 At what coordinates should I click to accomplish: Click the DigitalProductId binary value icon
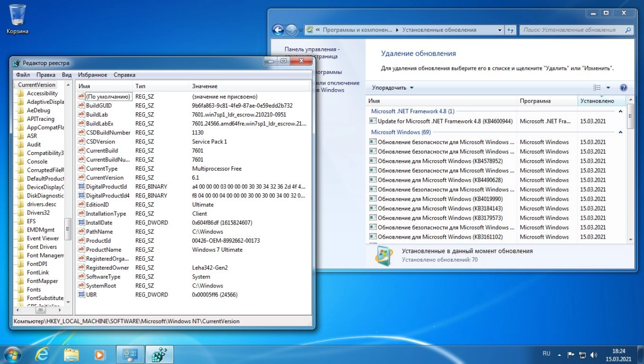82,187
